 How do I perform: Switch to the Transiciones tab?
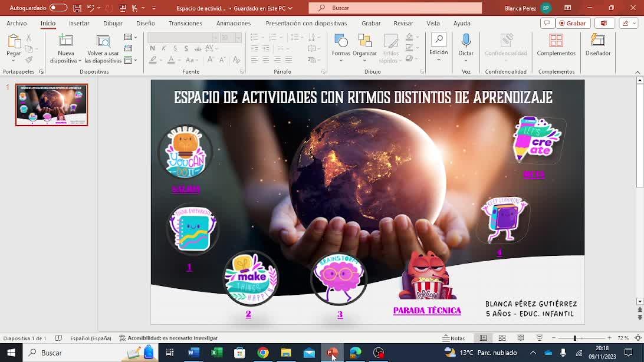[185, 24]
